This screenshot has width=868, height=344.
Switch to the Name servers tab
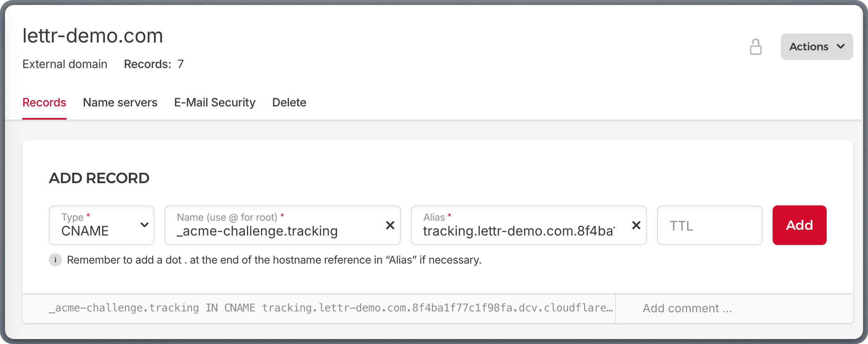(120, 102)
